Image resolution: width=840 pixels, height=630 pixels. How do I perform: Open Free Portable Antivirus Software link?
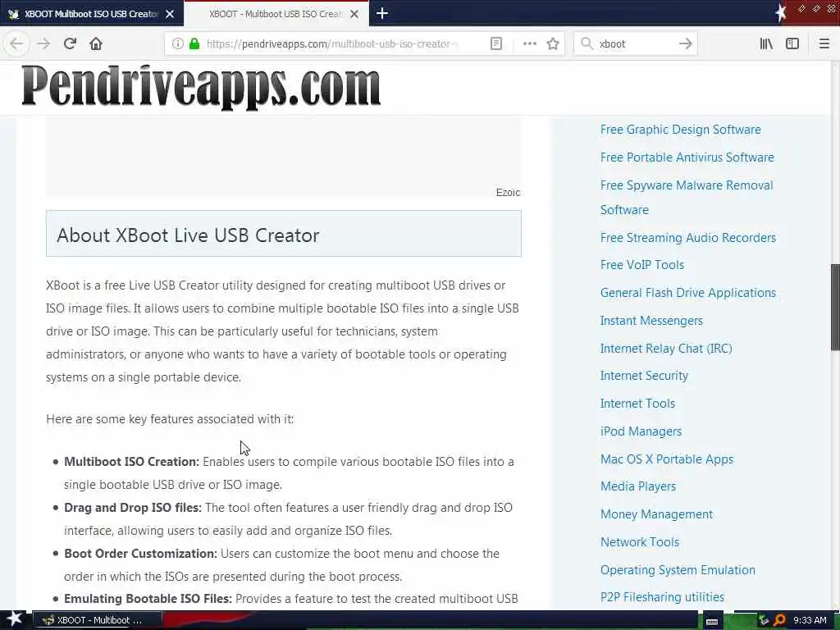687,157
